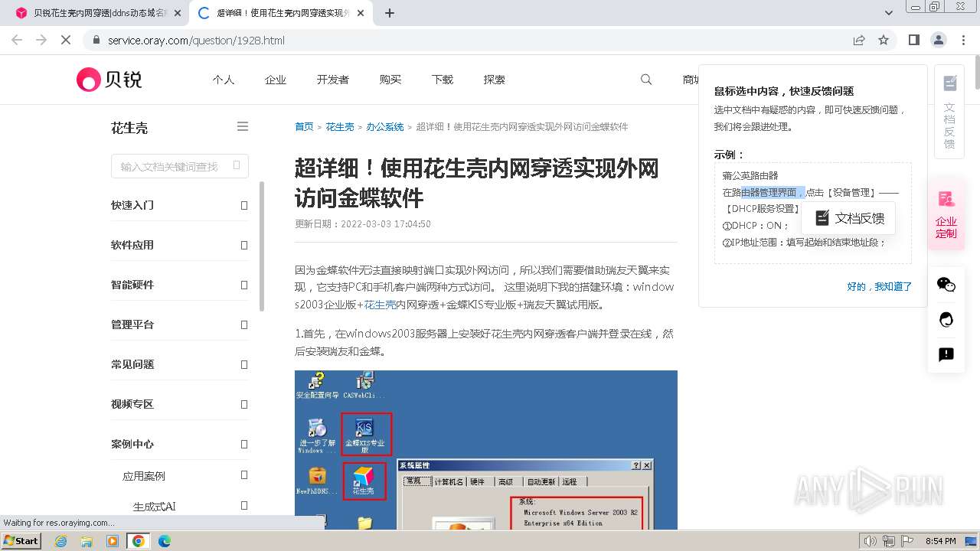Share this page via address bar icon
The width and height of the screenshot is (980, 551).
[x=859, y=40]
